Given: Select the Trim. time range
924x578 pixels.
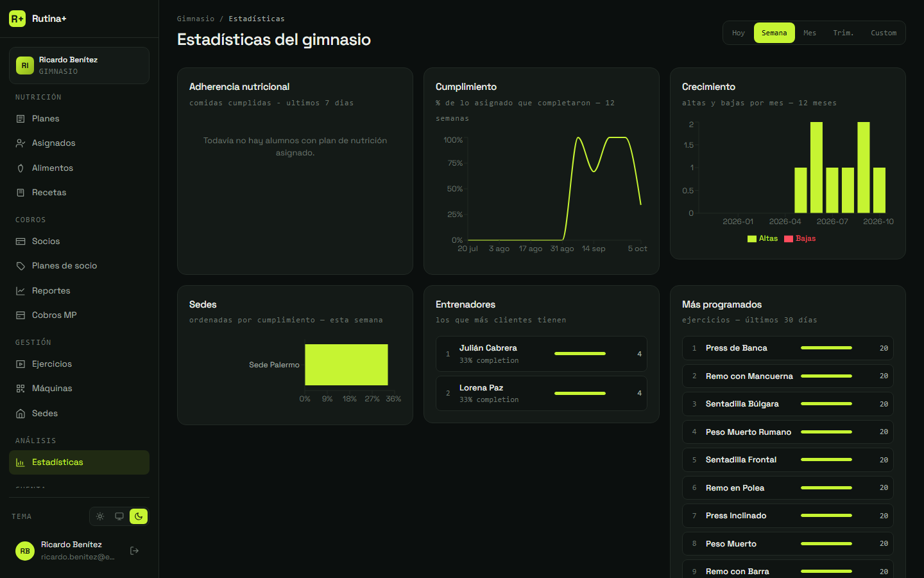Looking at the screenshot, I should (x=843, y=33).
